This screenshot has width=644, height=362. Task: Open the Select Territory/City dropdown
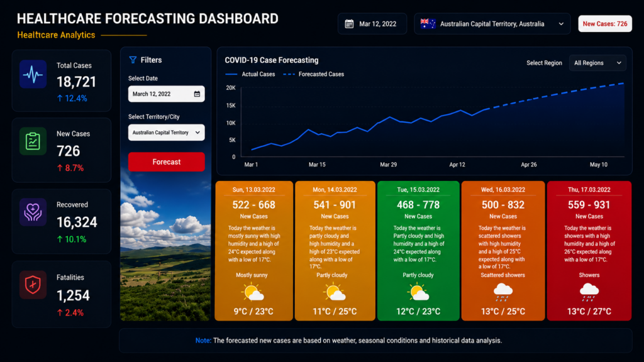point(166,133)
